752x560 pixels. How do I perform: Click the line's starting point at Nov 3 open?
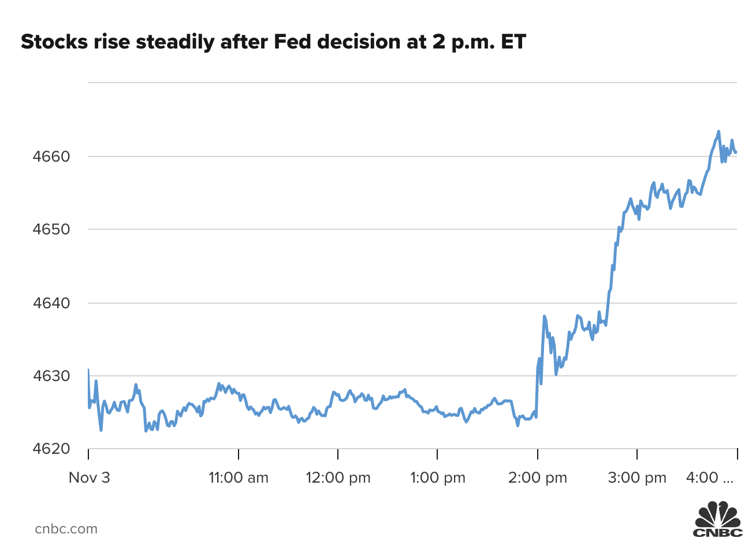pyautogui.click(x=88, y=370)
